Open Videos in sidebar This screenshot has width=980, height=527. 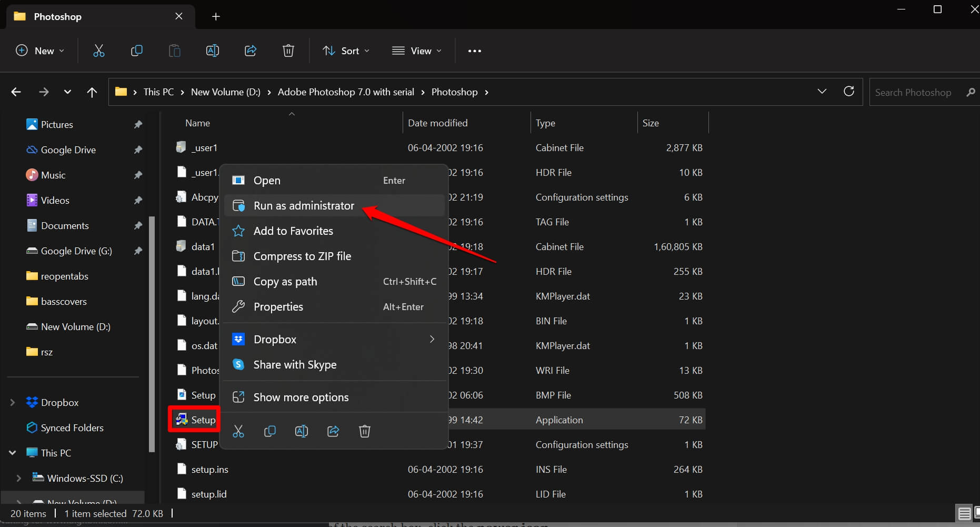(x=55, y=201)
